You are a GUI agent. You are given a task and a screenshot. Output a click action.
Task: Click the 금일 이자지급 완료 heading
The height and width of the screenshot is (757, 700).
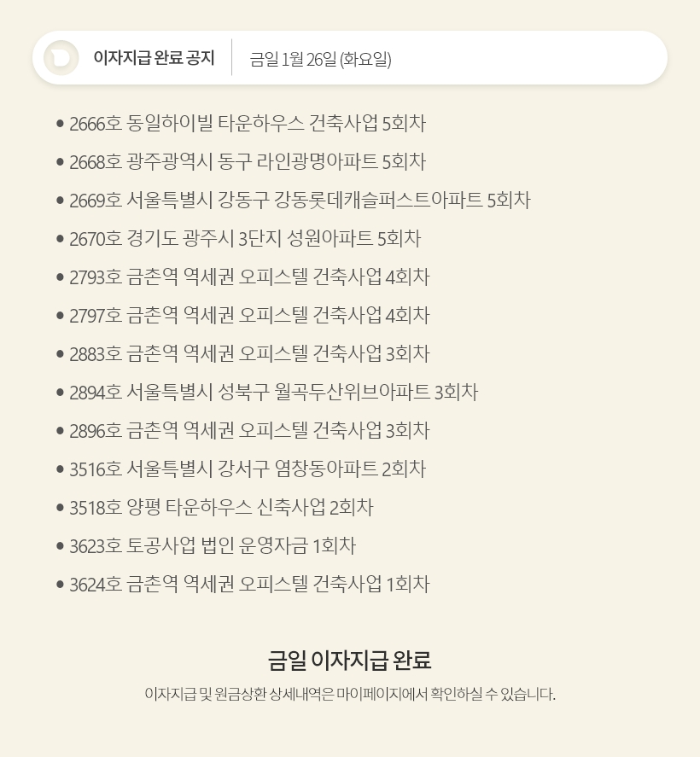pos(350,660)
